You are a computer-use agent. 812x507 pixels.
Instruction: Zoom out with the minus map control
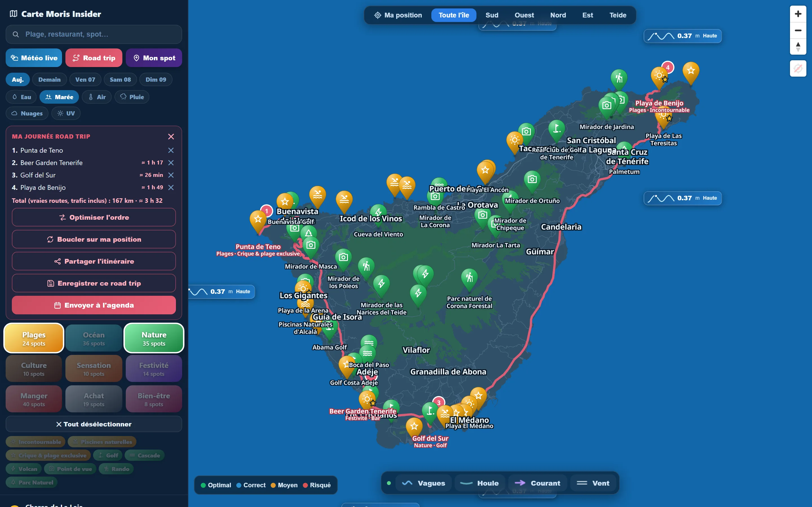[798, 30]
